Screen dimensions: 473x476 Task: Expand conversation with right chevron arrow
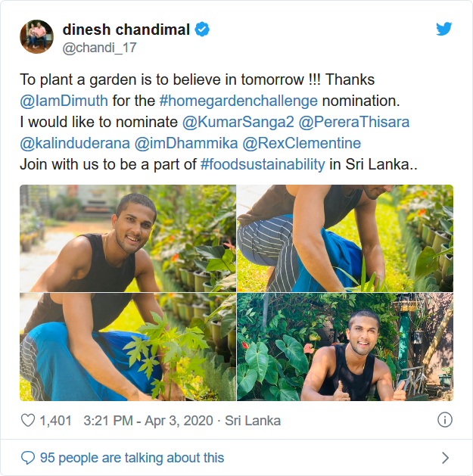tap(445, 457)
